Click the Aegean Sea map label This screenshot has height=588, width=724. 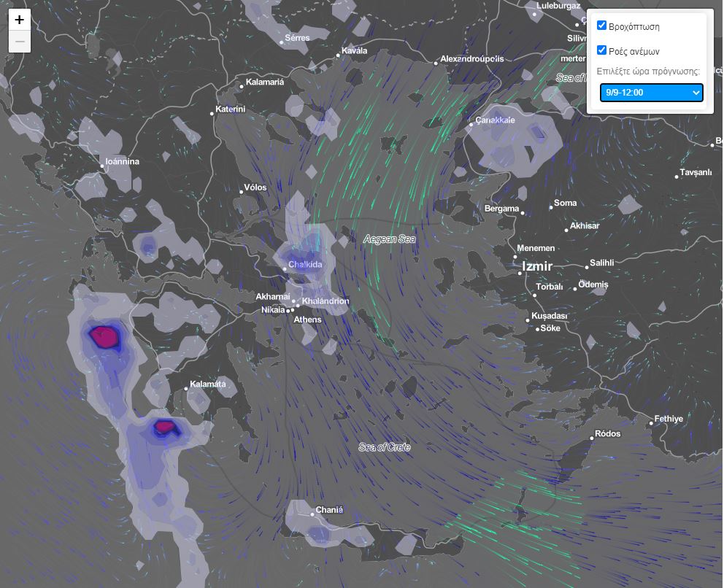click(x=389, y=239)
